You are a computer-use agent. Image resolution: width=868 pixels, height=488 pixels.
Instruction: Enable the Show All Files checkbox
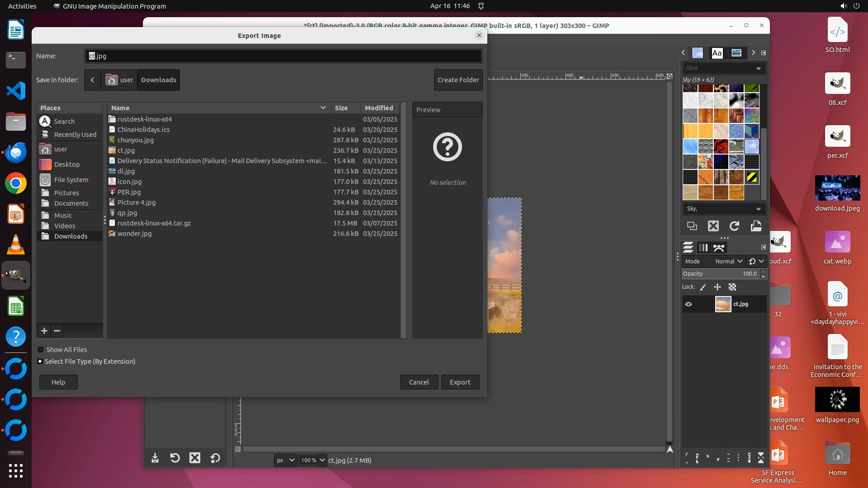[x=41, y=350]
